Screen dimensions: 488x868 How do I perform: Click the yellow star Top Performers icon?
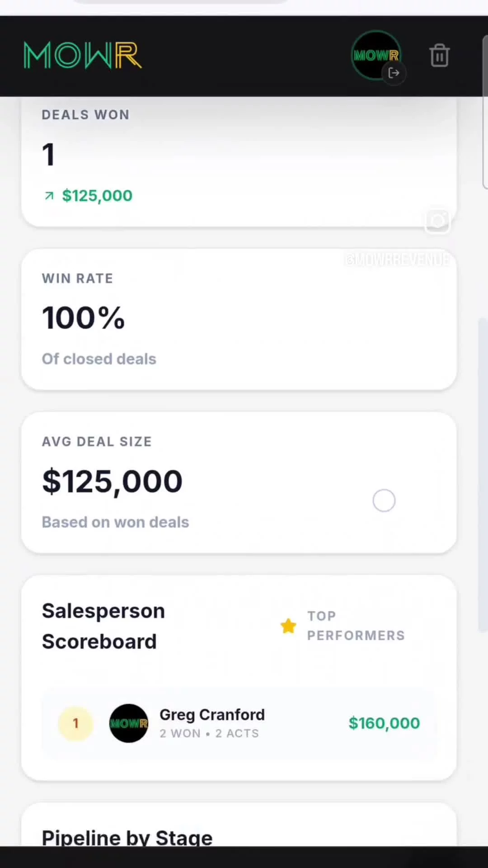(288, 626)
